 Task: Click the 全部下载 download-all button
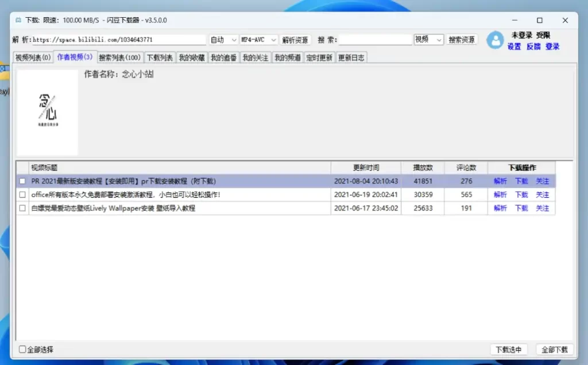coord(554,349)
